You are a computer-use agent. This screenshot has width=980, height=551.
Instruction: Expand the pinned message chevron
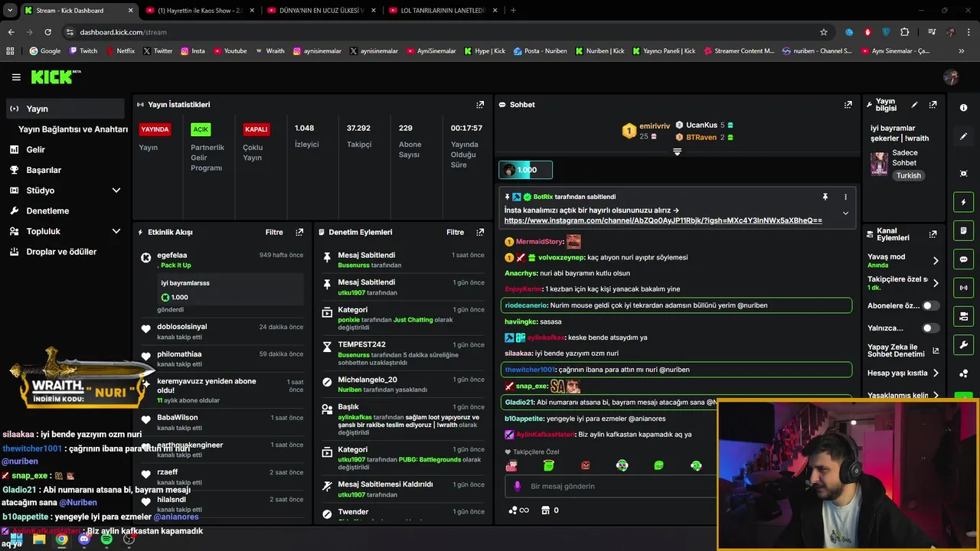pos(845,214)
